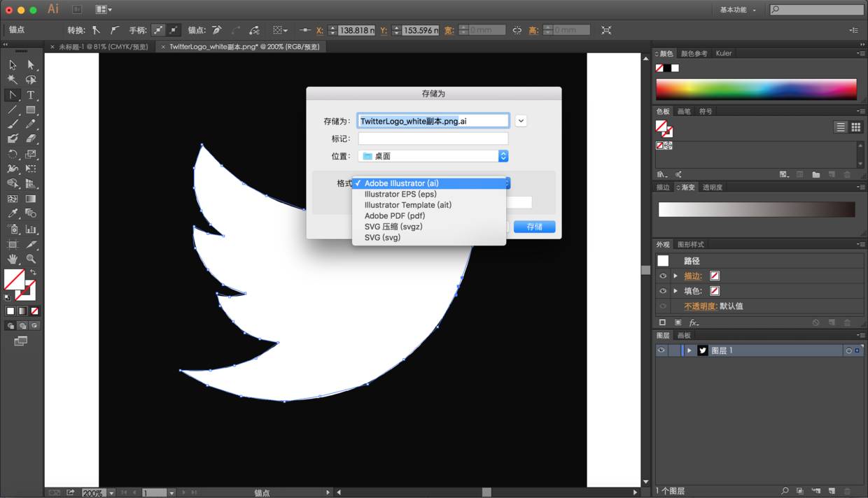
Task: Select the Blend tool
Action: click(31, 214)
